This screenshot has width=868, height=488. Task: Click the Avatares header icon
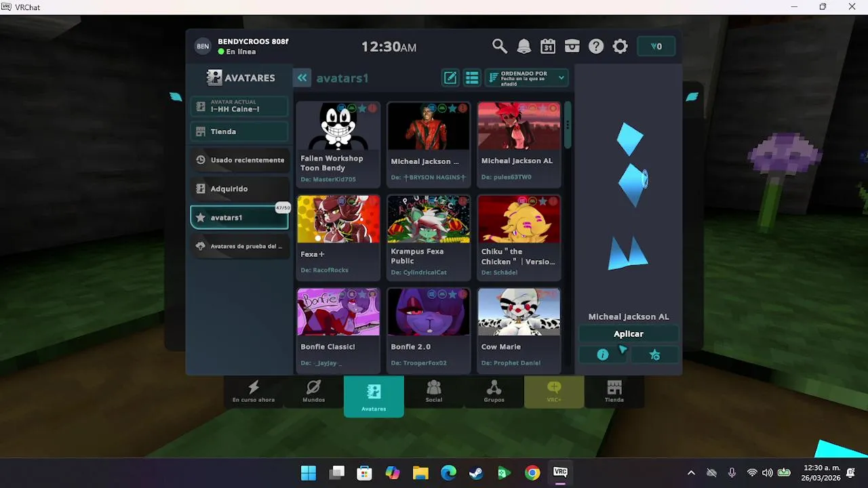pyautogui.click(x=214, y=78)
